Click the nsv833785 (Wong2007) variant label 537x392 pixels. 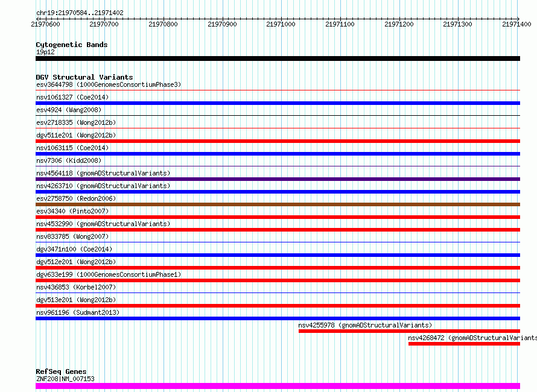(72, 236)
